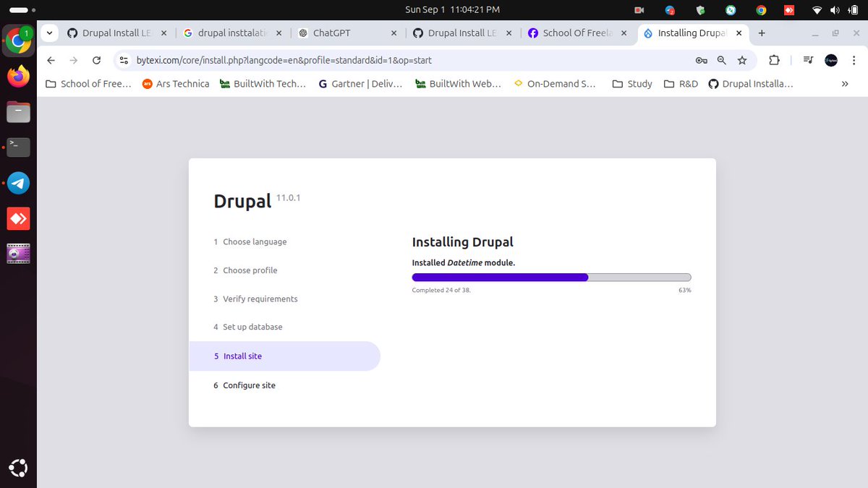Open the media controls music icon

(x=808, y=61)
